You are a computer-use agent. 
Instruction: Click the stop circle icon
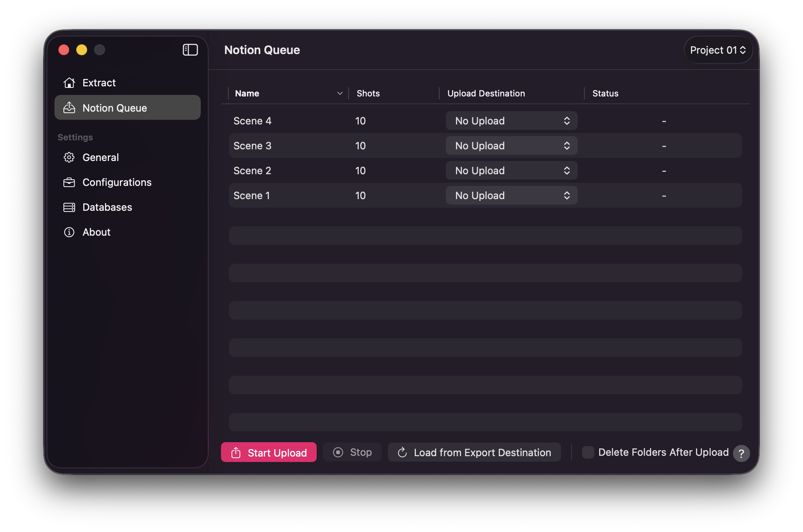tap(338, 452)
